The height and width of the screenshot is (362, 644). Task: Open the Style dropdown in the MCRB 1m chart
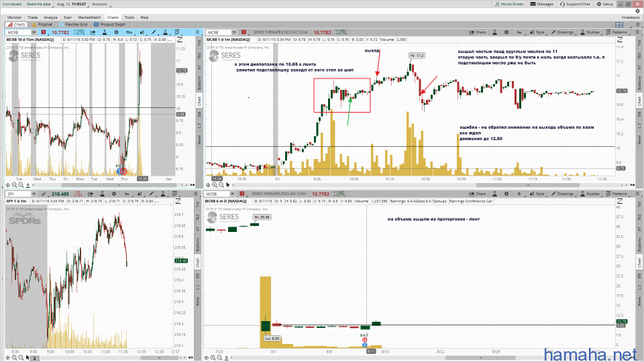click(x=537, y=32)
